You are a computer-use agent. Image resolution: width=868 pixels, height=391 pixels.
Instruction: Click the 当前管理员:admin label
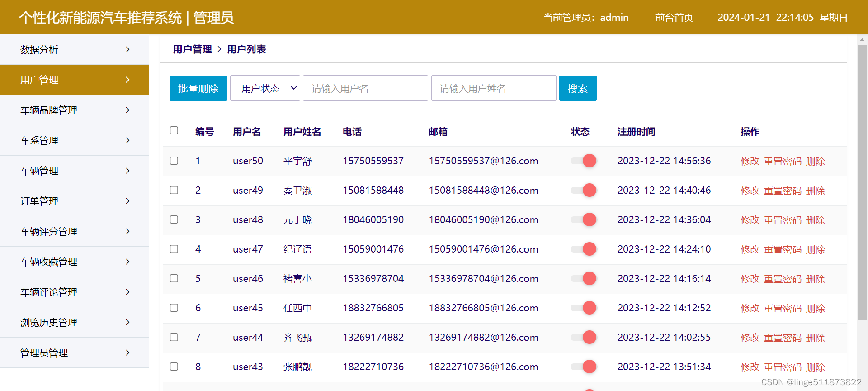[586, 17]
